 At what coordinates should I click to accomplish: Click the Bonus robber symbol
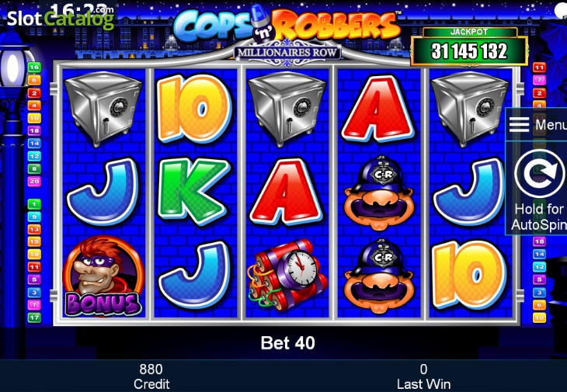(103, 276)
